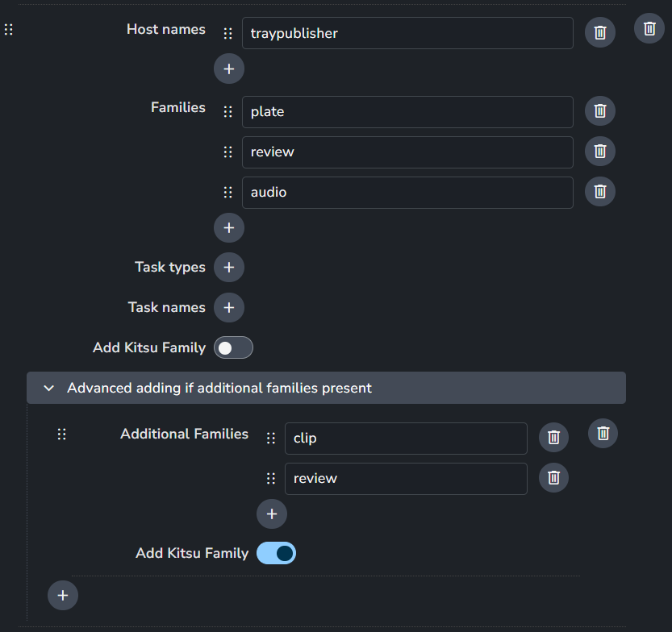The height and width of the screenshot is (632, 672).
Task: Disable the advanced Add Kitsu Family toggle
Action: tap(276, 553)
